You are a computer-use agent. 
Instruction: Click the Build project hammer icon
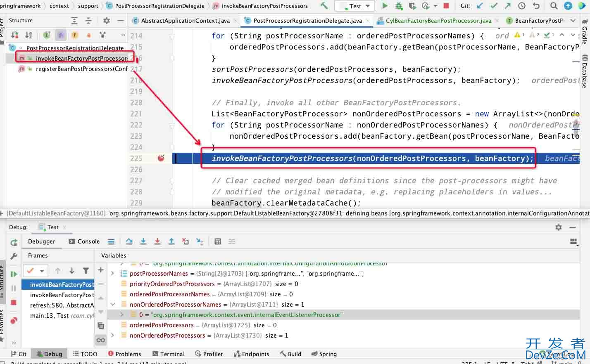pyautogui.click(x=324, y=6)
